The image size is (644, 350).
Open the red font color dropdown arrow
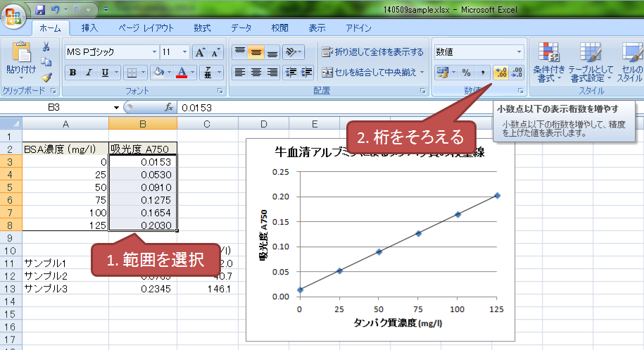pos(193,72)
